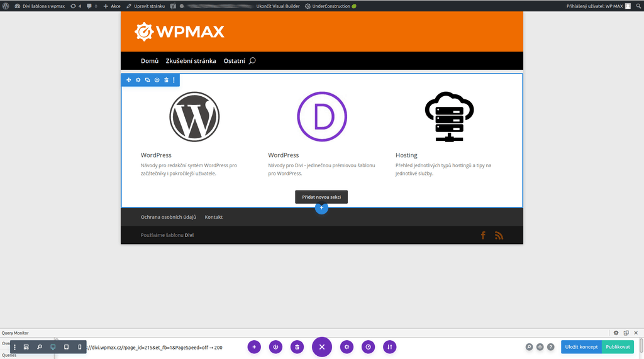Open the user menu 'Přihlášený uživatel: WP MAX'

pyautogui.click(x=598, y=6)
